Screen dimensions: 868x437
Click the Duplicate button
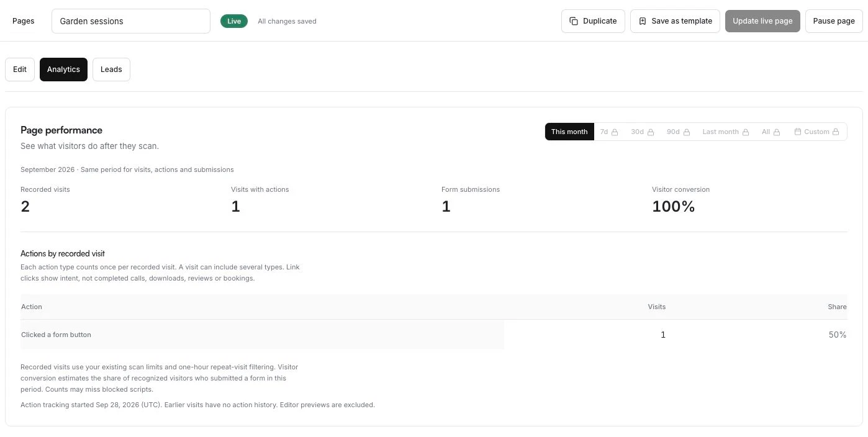point(593,21)
